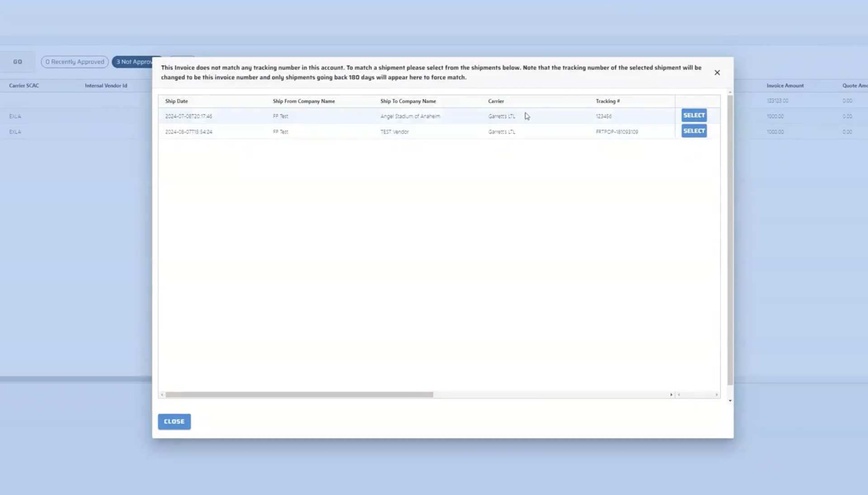Sort by Ship To Company Name header
The image size is (868, 495).
(408, 101)
